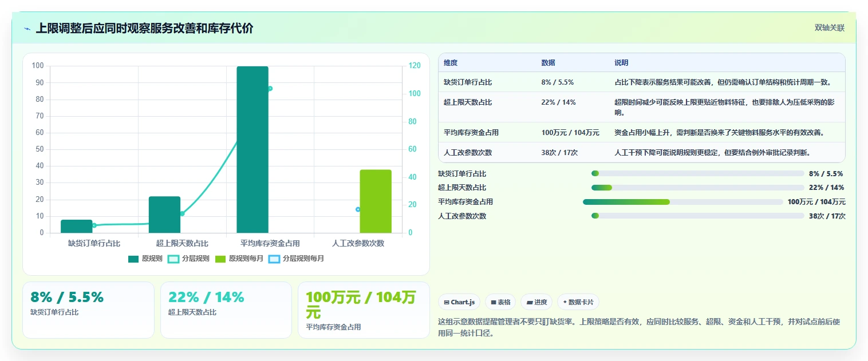Click x-axis label 人工改参数次数

[x=358, y=243]
